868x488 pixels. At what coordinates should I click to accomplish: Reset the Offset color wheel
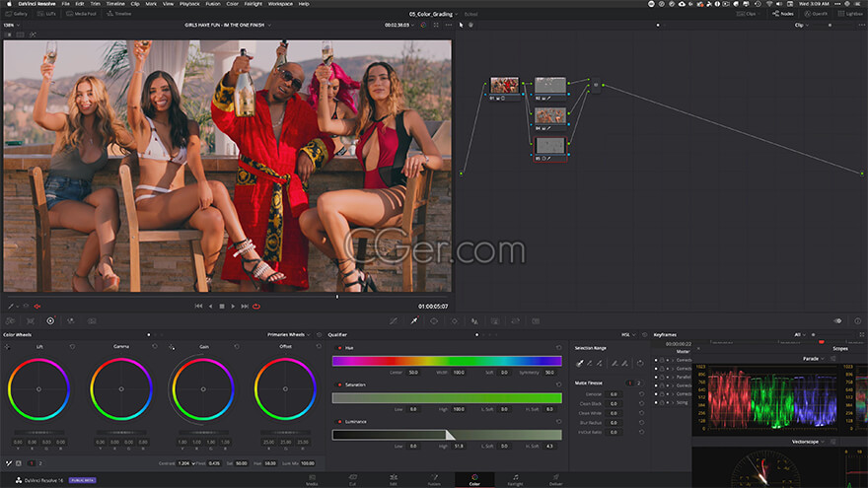click(x=319, y=347)
